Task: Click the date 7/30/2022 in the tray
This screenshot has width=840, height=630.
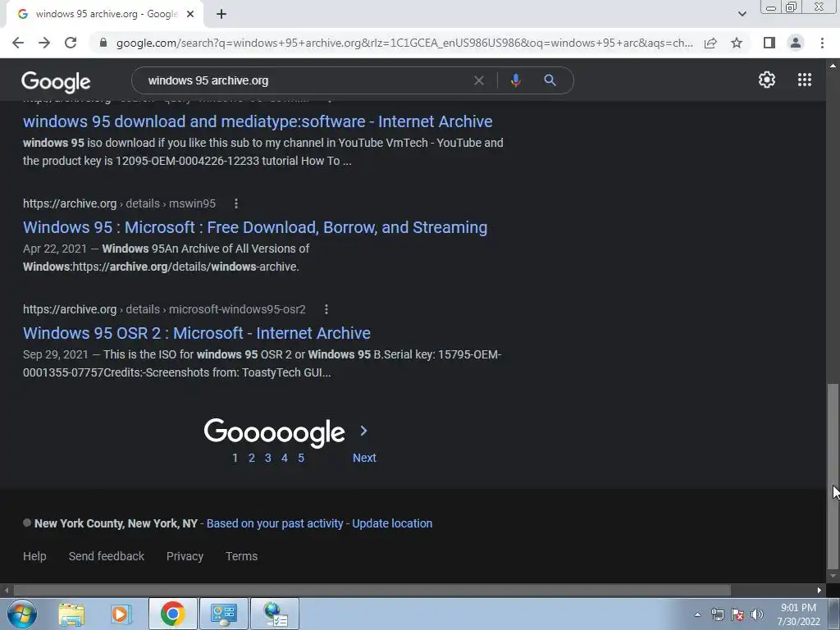Action: click(x=798, y=622)
